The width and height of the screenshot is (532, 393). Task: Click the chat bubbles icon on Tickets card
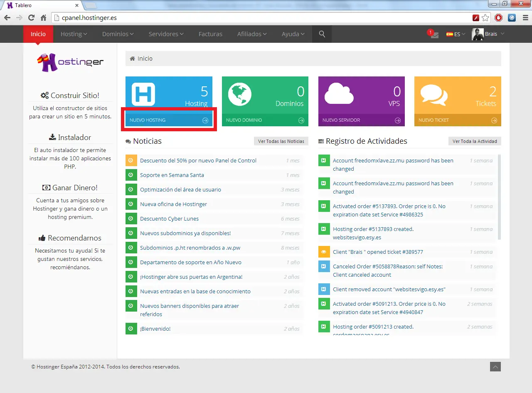[x=434, y=95]
